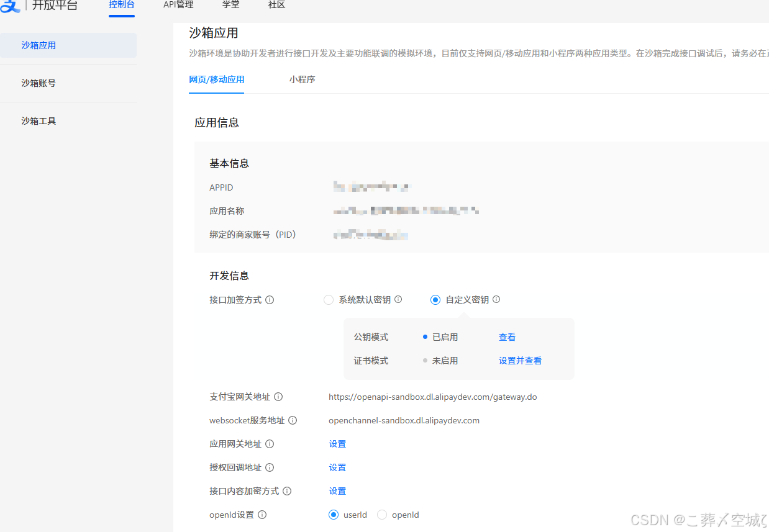Image resolution: width=769 pixels, height=532 pixels.
Task: Open the API管理 top menu
Action: 178,5
